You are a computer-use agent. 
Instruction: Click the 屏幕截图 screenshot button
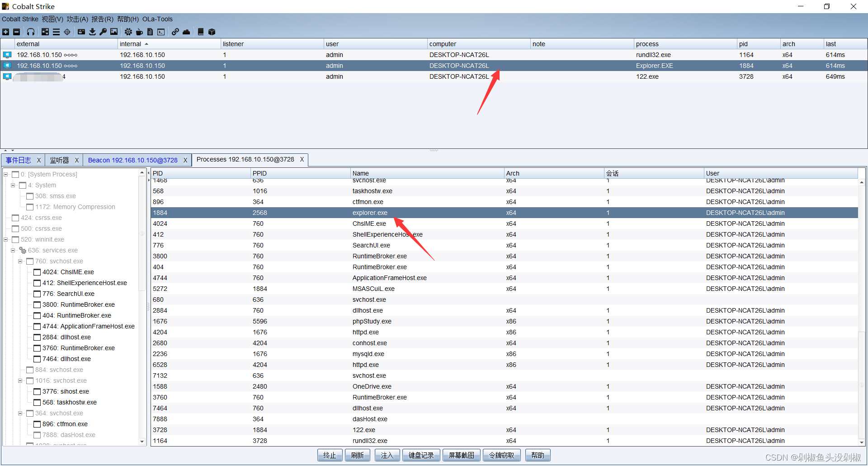[x=461, y=455]
